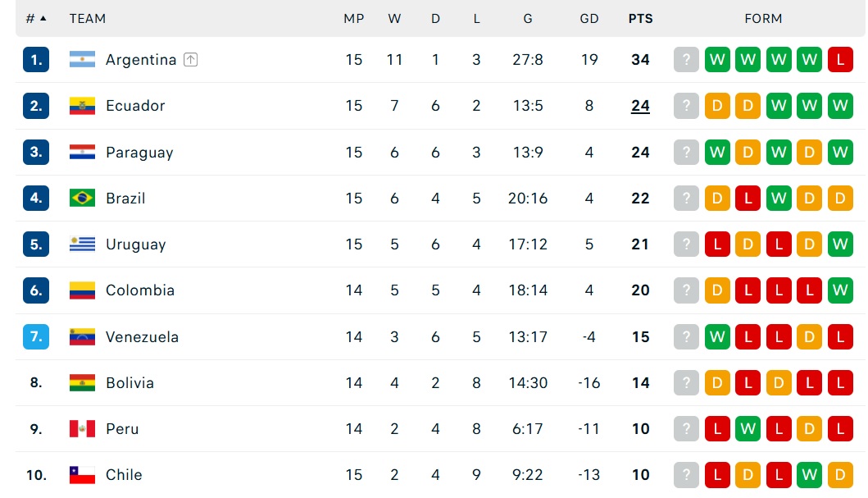This screenshot has width=868, height=498.
Task: Click Chile's green W form badge
Action: click(809, 475)
